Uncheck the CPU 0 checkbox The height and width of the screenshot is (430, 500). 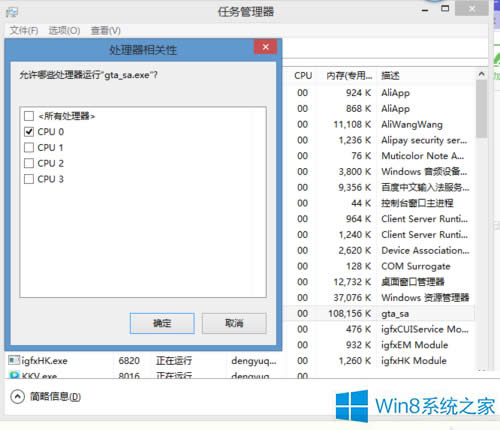click(29, 132)
